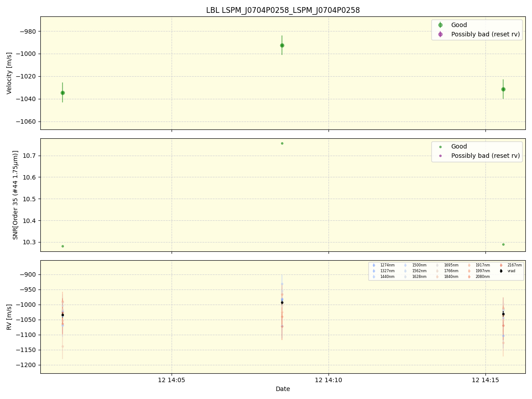Click the -980 tick on the velocity axis
Screen dimensions: 532x399
click(27, 31)
